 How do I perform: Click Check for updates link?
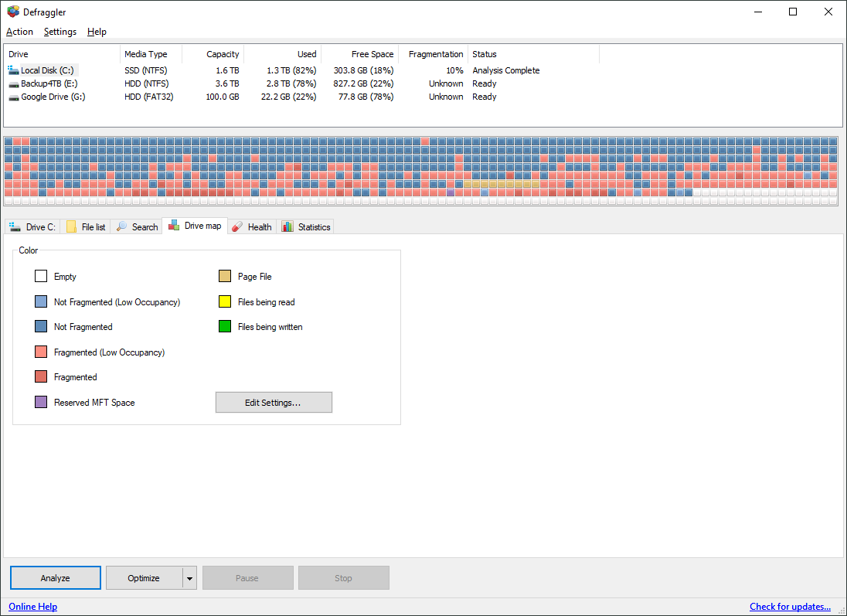[790, 606]
